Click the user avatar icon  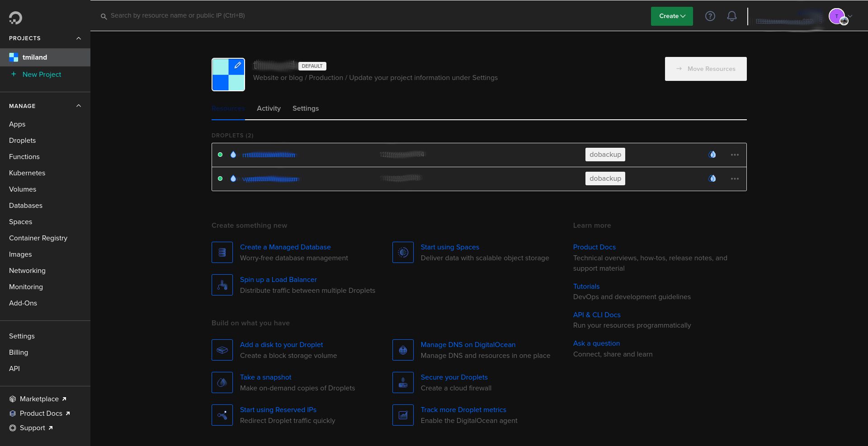pos(837,16)
